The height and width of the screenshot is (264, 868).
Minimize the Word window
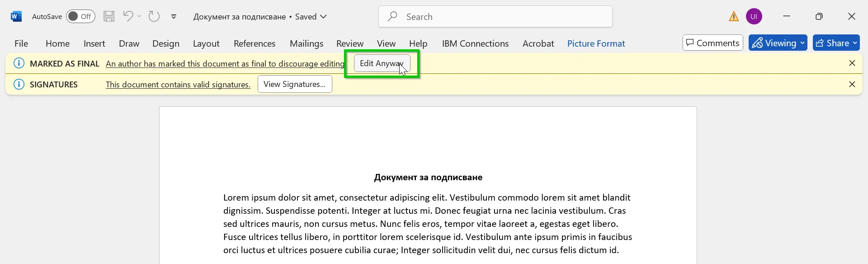(x=787, y=16)
